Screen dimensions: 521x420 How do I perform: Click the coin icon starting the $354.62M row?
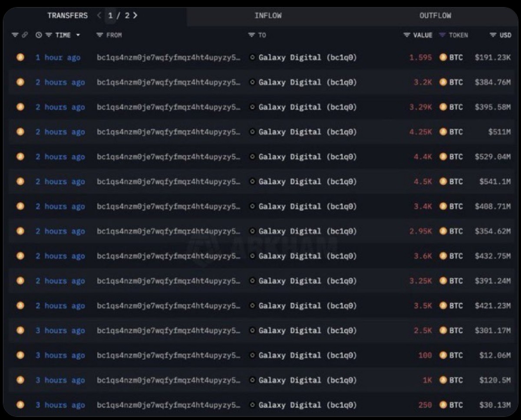pyautogui.click(x=20, y=231)
